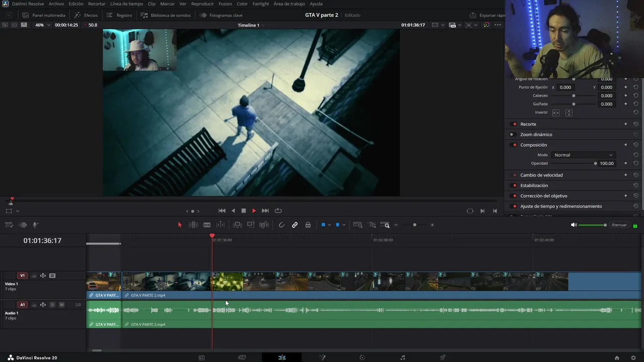Toggle the Composición section switch
This screenshot has width=644, height=362.
point(514,145)
